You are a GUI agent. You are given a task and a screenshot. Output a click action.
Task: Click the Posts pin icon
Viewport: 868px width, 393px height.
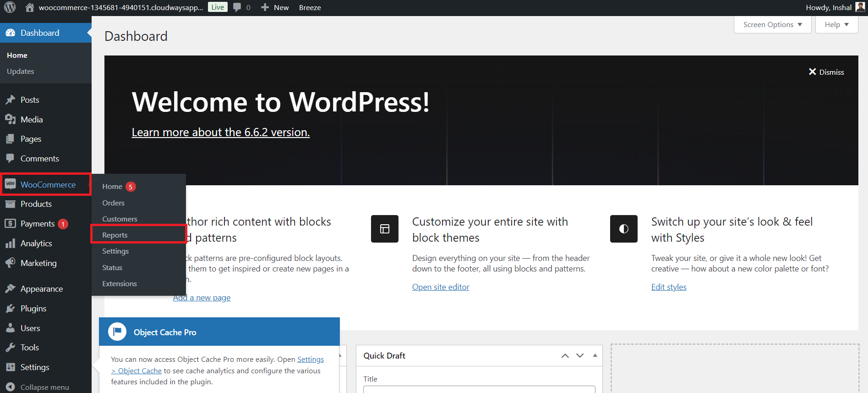[10, 100]
